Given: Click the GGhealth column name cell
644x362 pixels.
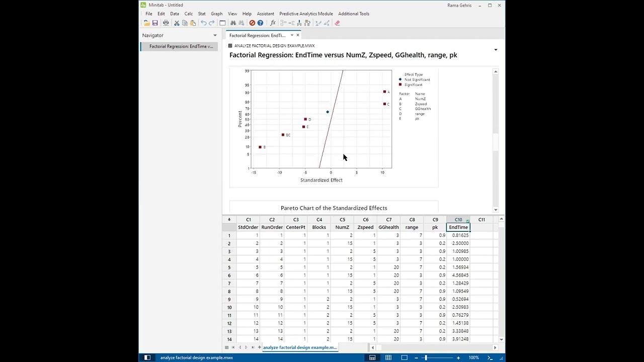Looking at the screenshot, I should pyautogui.click(x=388, y=227).
